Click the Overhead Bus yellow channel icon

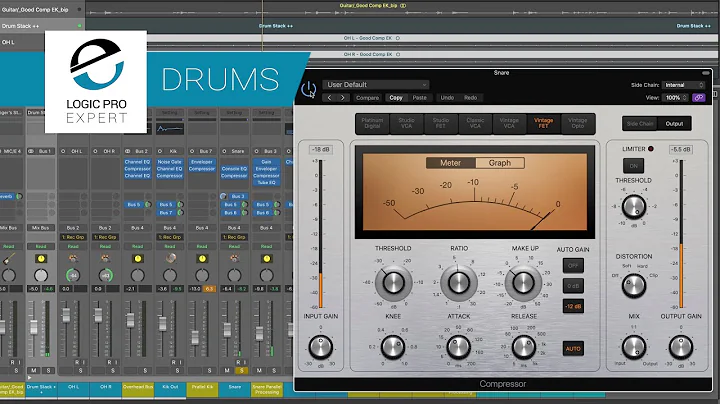137,259
